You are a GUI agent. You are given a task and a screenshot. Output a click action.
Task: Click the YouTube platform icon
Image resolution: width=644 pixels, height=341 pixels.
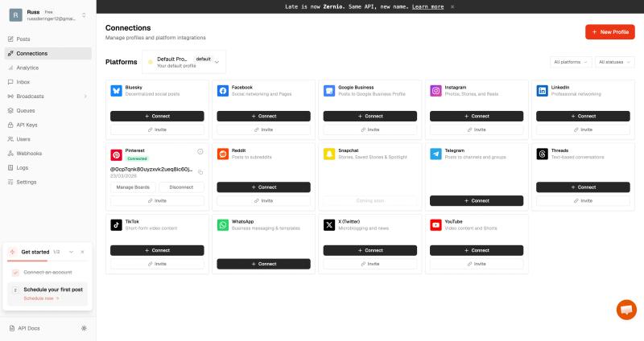click(436, 225)
